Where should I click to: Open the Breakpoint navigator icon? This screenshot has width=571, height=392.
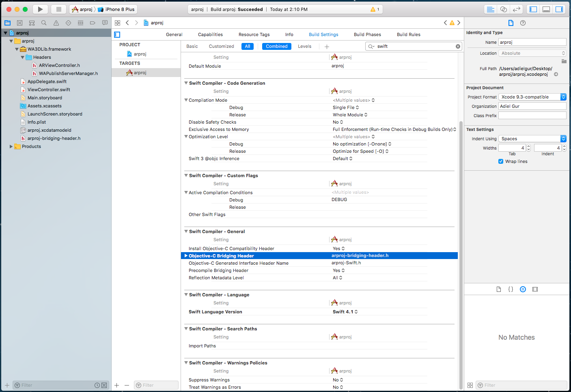pos(93,23)
